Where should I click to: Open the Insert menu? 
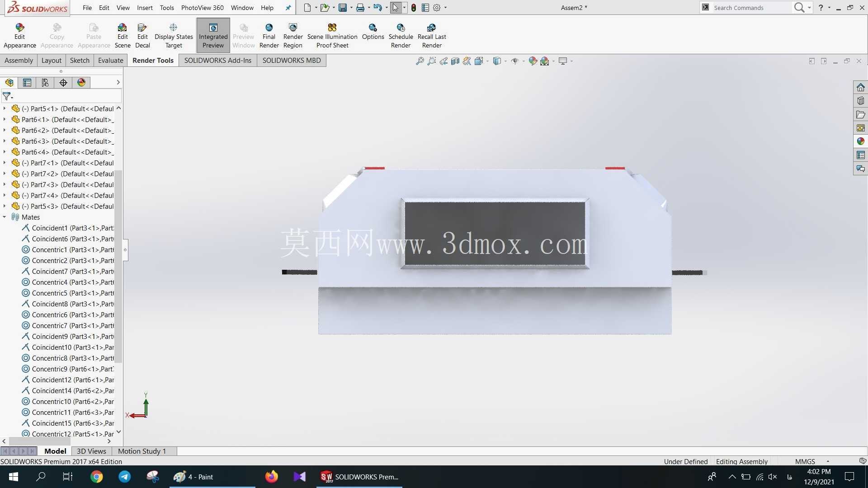[145, 8]
